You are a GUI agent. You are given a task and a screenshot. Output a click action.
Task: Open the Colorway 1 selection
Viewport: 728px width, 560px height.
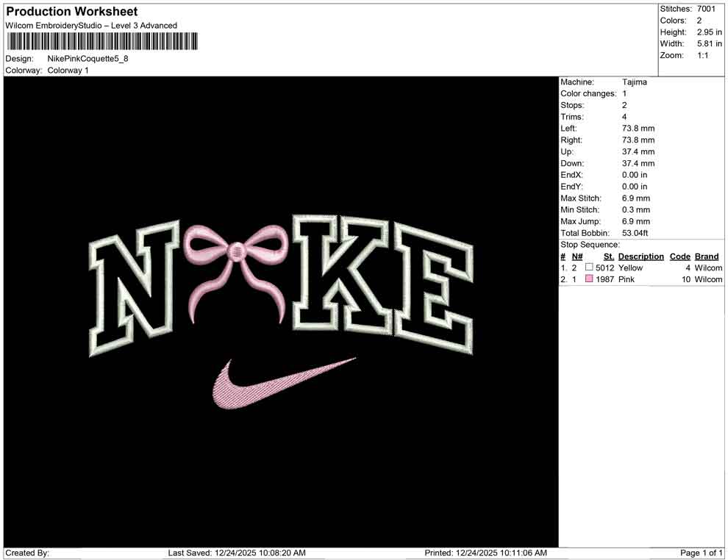tap(68, 71)
